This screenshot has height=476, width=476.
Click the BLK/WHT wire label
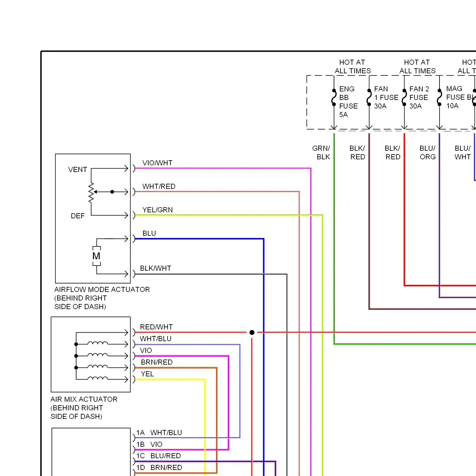[x=155, y=268]
